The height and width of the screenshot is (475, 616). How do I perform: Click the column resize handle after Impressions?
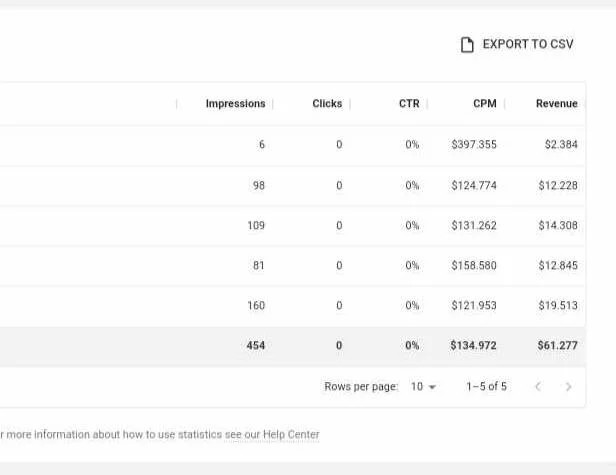click(x=273, y=104)
